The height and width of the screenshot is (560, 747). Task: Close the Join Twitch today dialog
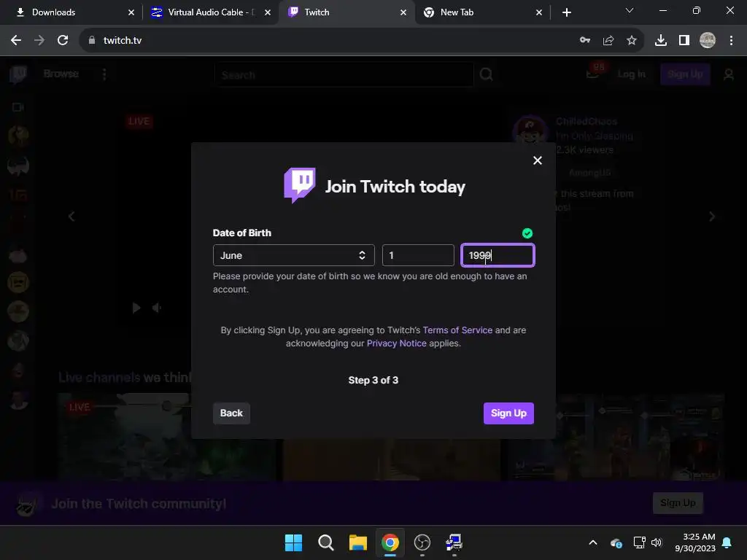click(538, 160)
